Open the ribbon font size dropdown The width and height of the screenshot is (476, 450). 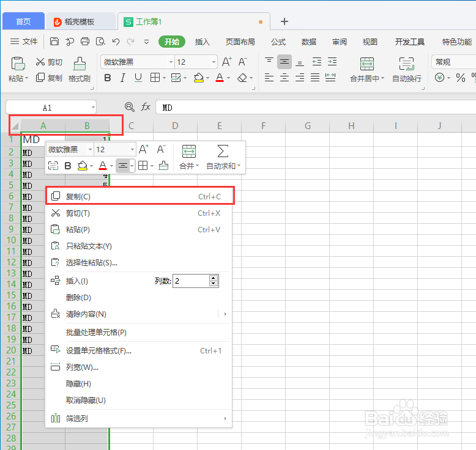click(214, 62)
